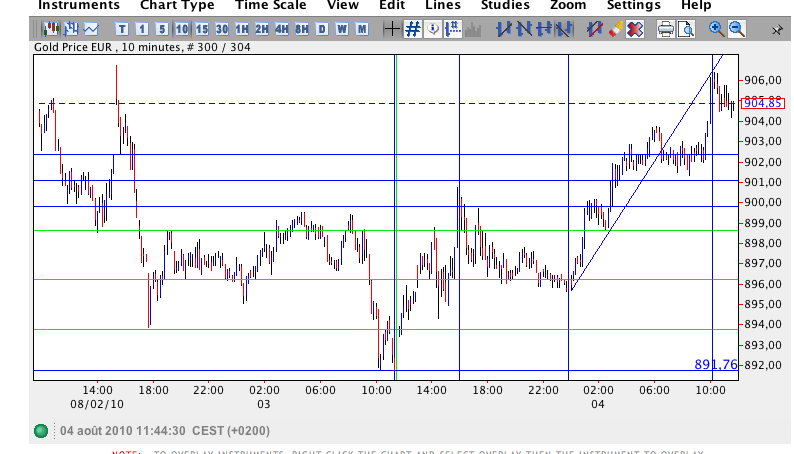
Task: Toggle the chart grid display
Action: 412,29
